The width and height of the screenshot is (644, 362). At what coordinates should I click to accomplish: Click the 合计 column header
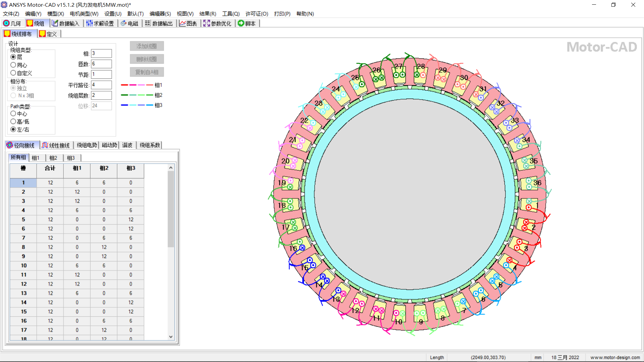coord(50,171)
